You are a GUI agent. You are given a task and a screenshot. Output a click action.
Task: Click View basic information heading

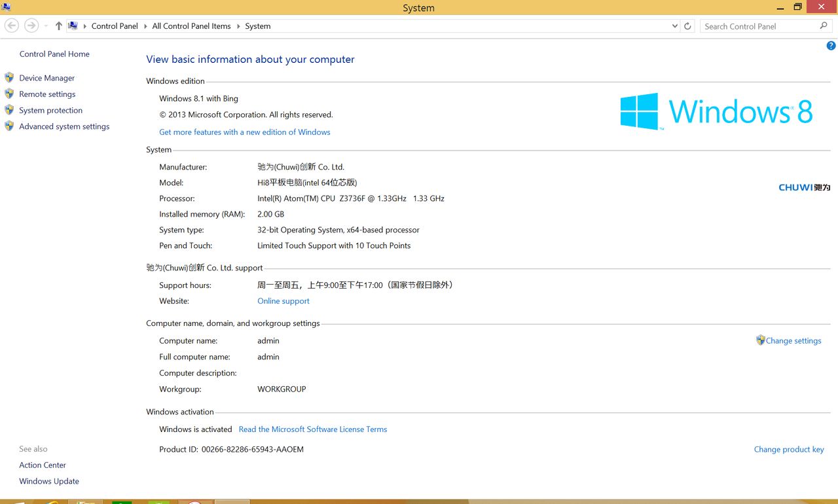pos(250,60)
